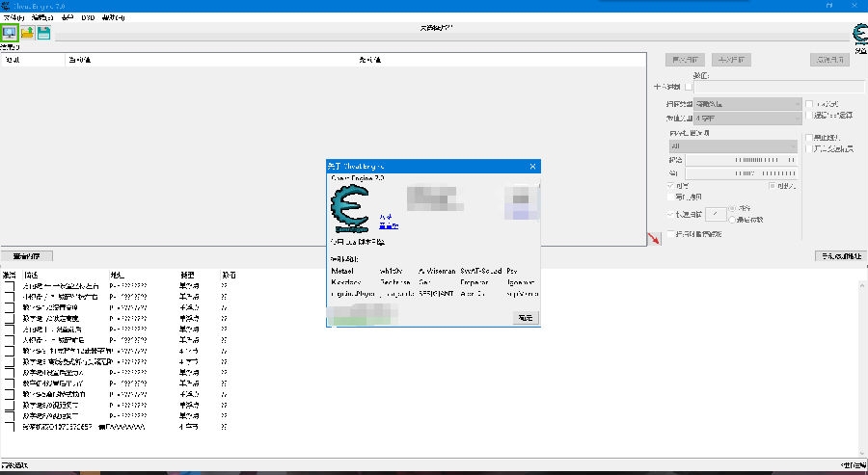Click the OK button in the About dialog
Screen dimensions: 868x475
click(x=526, y=317)
